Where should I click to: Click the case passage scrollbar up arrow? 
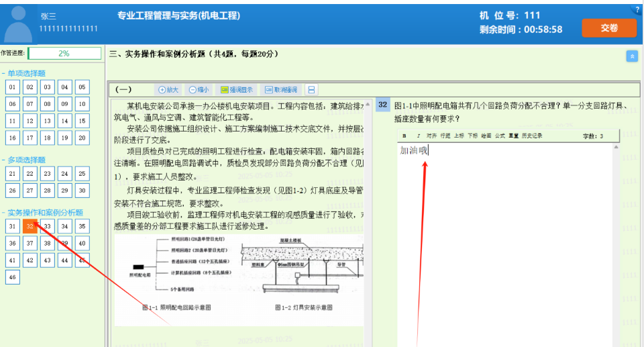368,105
